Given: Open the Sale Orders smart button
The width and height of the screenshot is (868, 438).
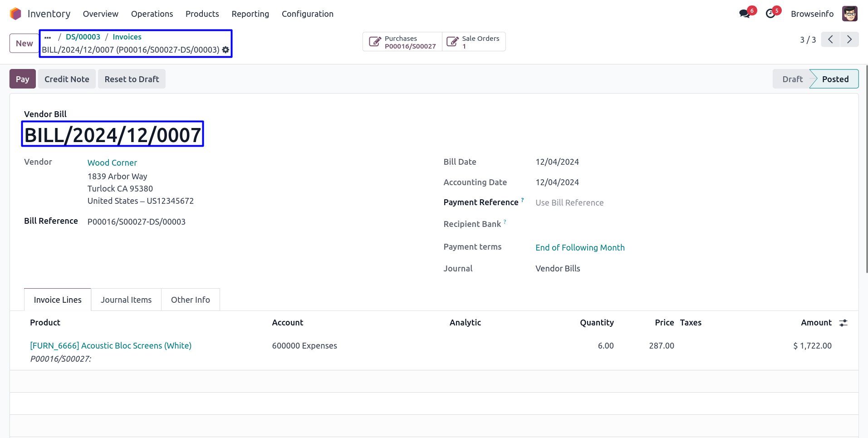Looking at the screenshot, I should pos(474,42).
